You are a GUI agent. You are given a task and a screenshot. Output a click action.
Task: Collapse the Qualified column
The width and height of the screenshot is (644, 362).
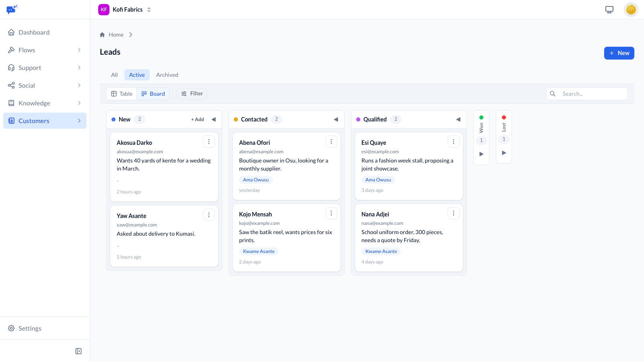458,119
